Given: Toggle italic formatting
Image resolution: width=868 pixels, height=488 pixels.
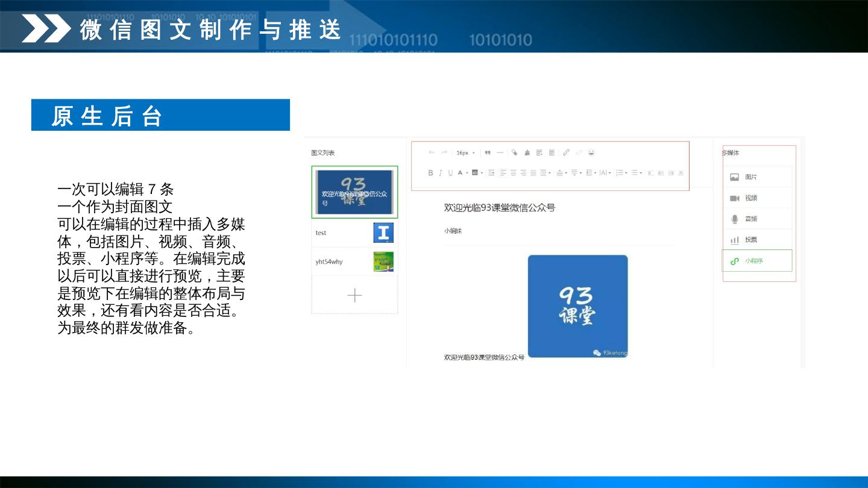Looking at the screenshot, I should 440,173.
